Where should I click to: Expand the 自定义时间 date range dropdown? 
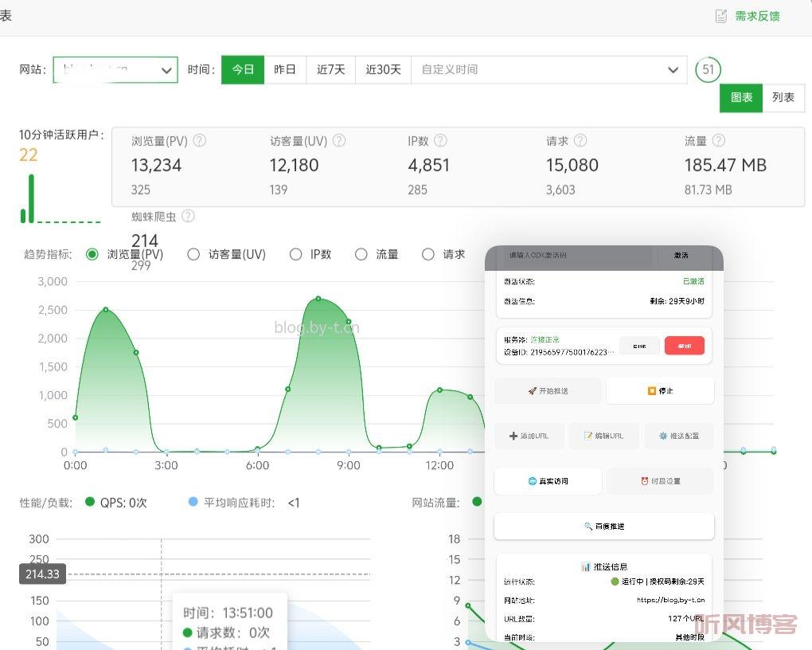point(673,70)
